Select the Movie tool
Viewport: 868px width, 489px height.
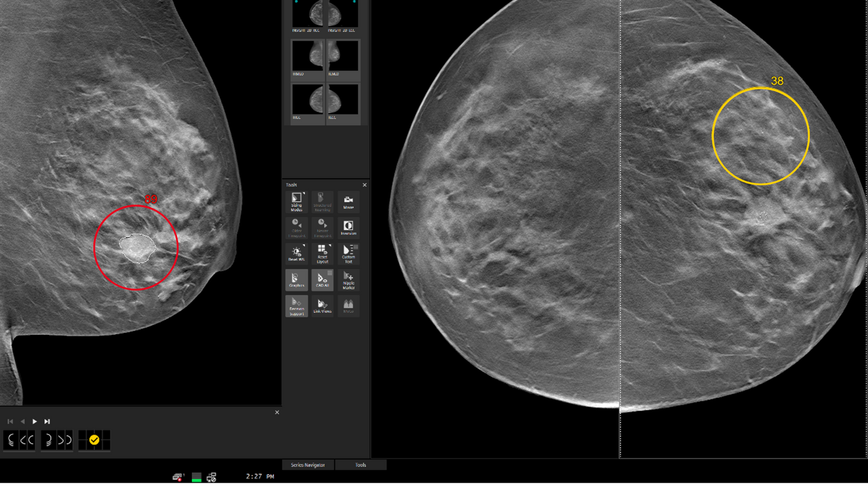point(348,202)
